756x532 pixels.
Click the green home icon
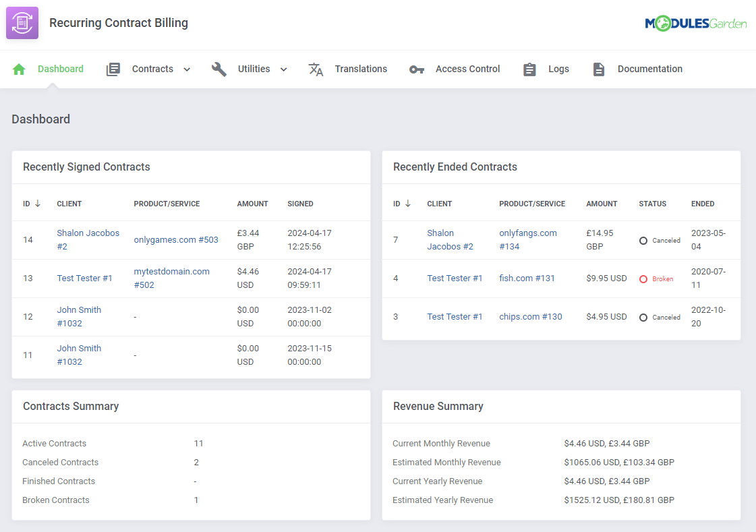click(x=19, y=69)
